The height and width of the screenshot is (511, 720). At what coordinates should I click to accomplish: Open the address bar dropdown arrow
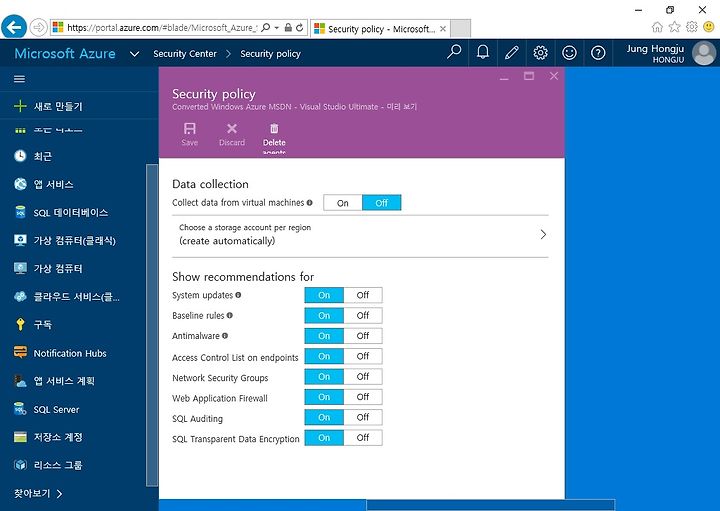(x=276, y=28)
